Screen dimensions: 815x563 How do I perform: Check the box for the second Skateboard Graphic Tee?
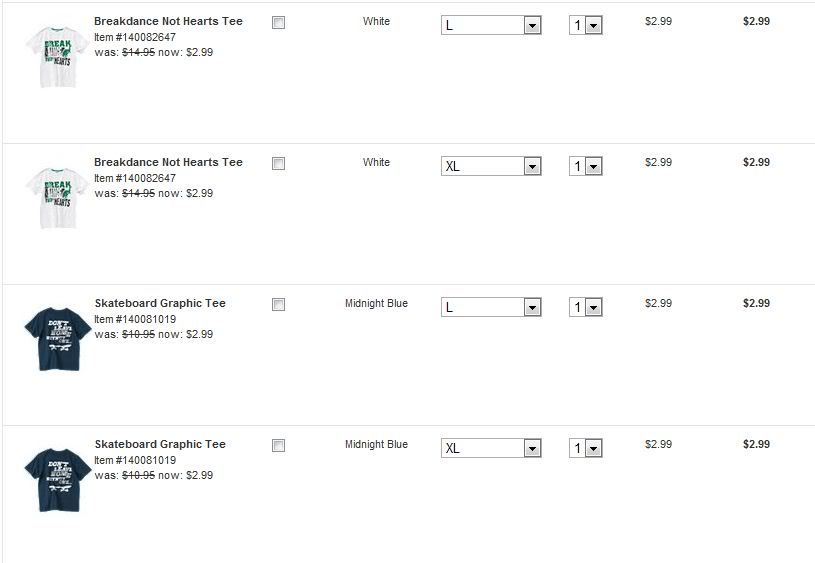pyautogui.click(x=278, y=446)
